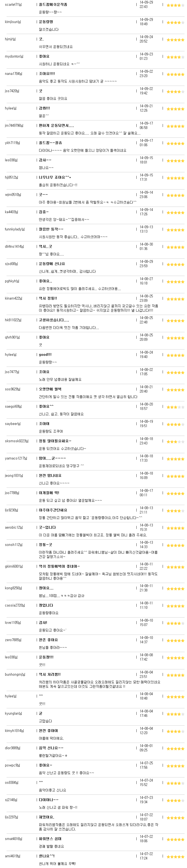
Task: Click the stars on love1105's review
Action: coord(175,623)
